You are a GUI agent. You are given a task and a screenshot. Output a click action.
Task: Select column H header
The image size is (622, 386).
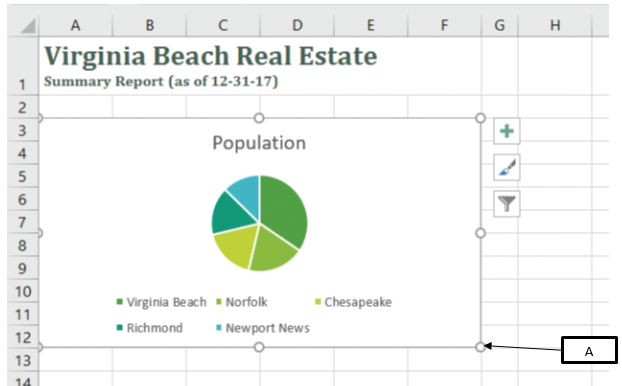tap(555, 25)
